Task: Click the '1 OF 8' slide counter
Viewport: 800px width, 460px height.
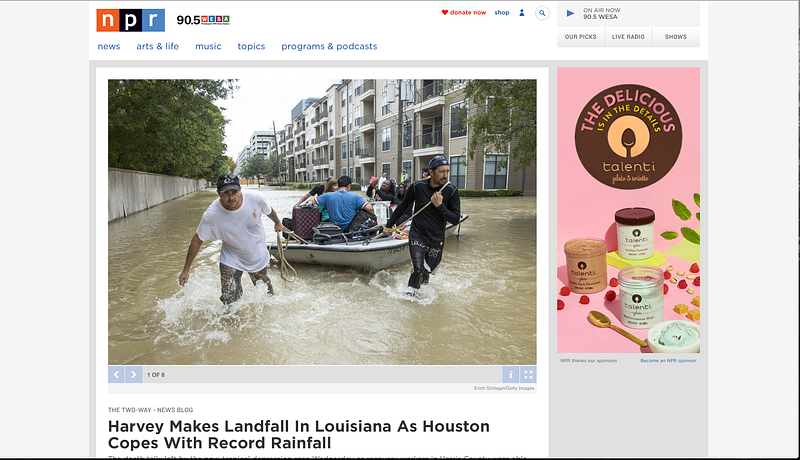Action: [156, 375]
